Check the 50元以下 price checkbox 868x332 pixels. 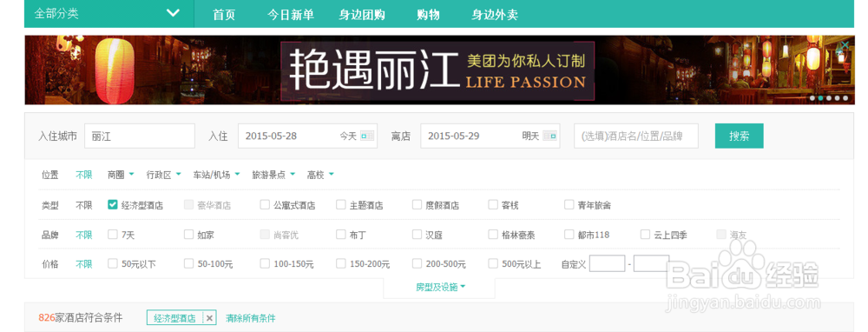click(x=112, y=264)
